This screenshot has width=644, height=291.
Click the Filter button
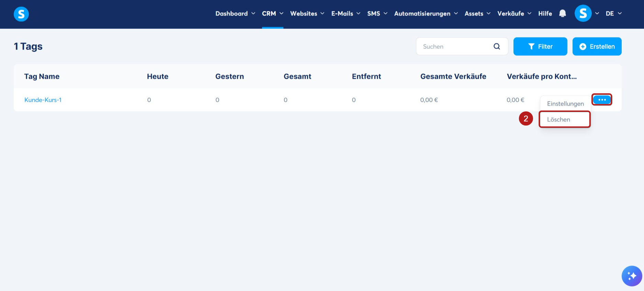[540, 46]
